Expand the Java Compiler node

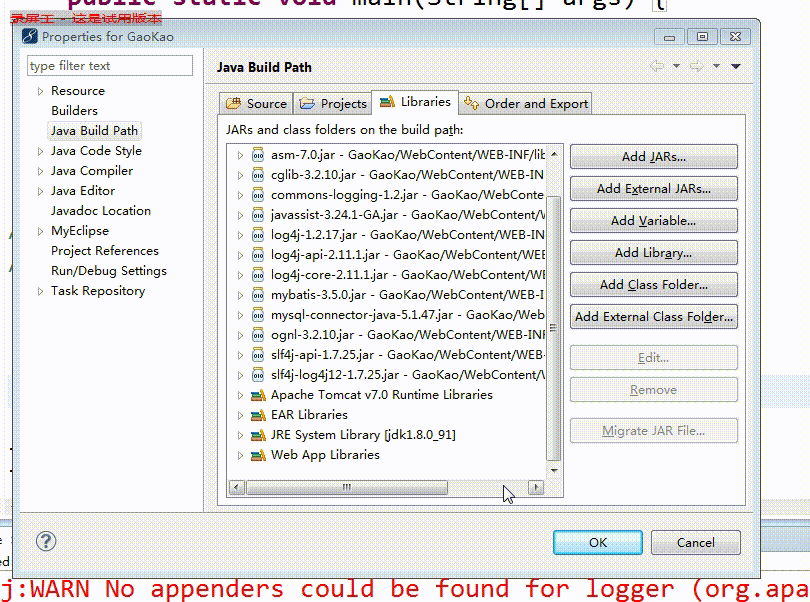(x=40, y=172)
